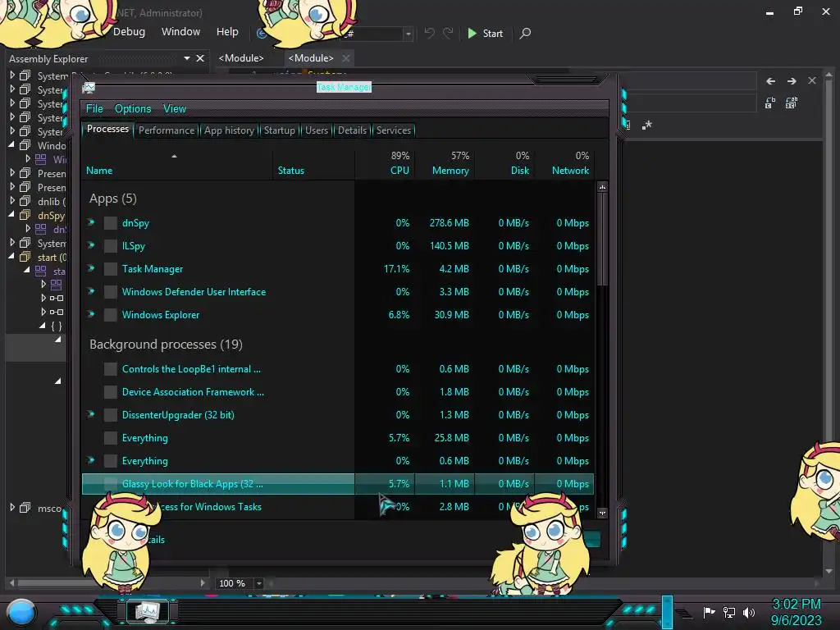The width and height of the screenshot is (840, 630).
Task: Sort processes by Name column
Action: (177, 165)
